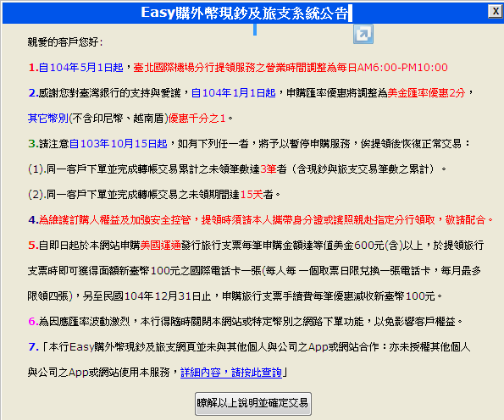Click the Easy購外幣現鈔及旅支系統公告 title text
This screenshot has width=504, height=420.
tap(245, 14)
